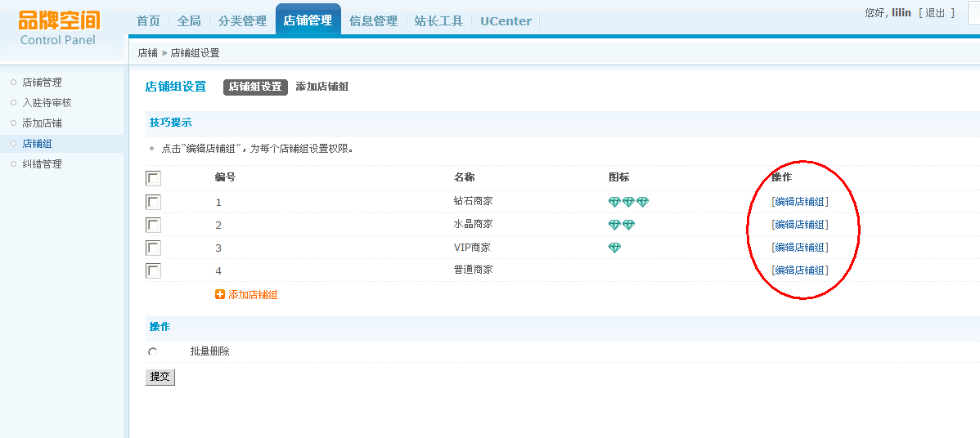This screenshot has height=438, width=980.
Task: Open the UCenter tab
Action: point(506,20)
